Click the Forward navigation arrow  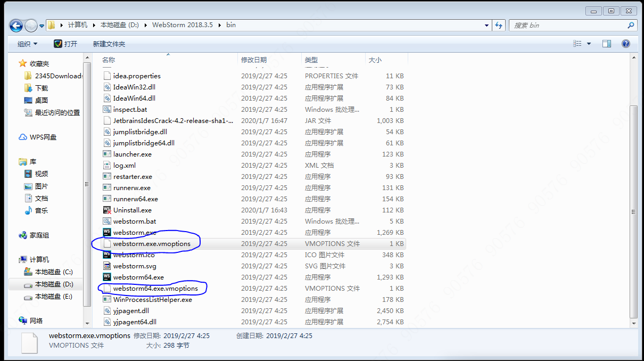31,25
